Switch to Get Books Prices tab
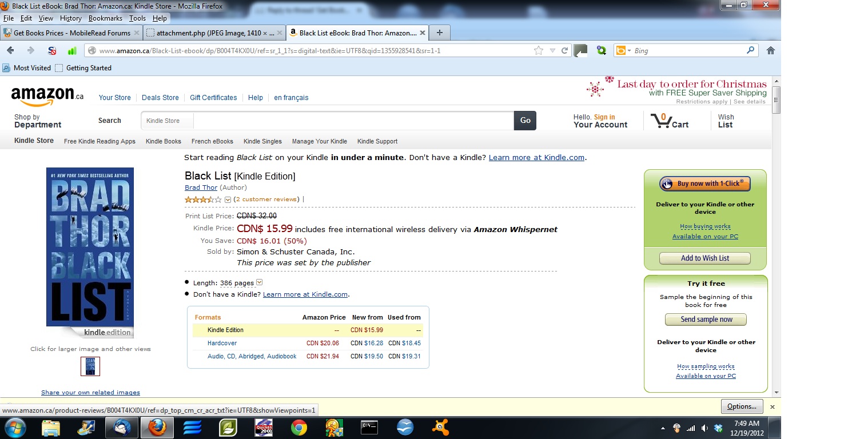 [x=71, y=33]
